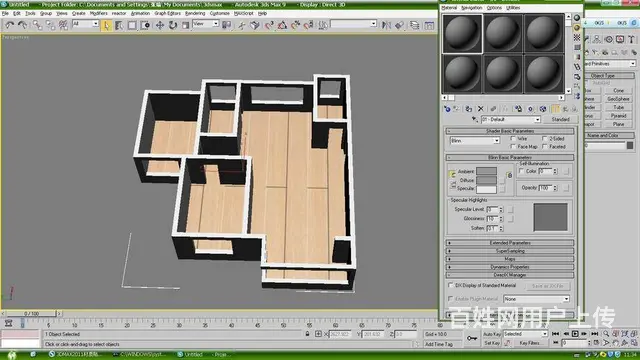This screenshot has width=640, height=360.
Task: Activate the Select and Move tool
Action: [160, 26]
